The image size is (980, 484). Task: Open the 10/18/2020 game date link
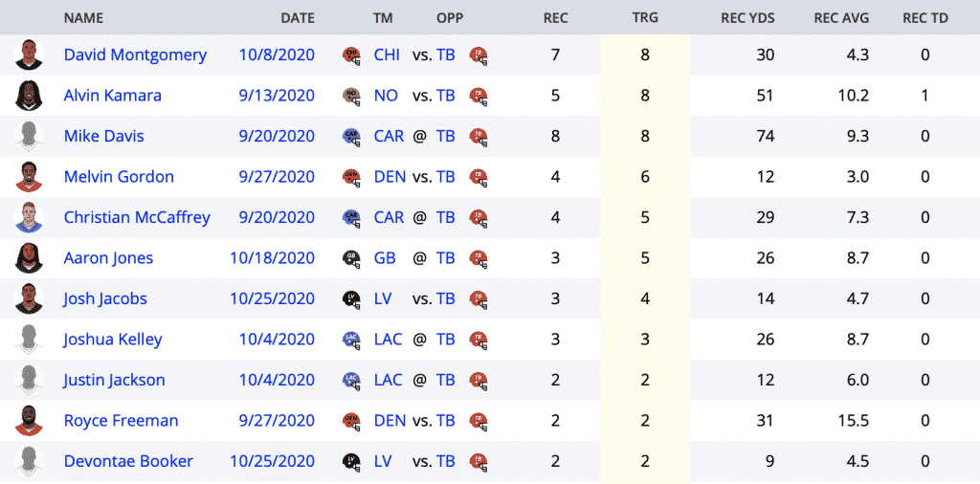pos(273,258)
